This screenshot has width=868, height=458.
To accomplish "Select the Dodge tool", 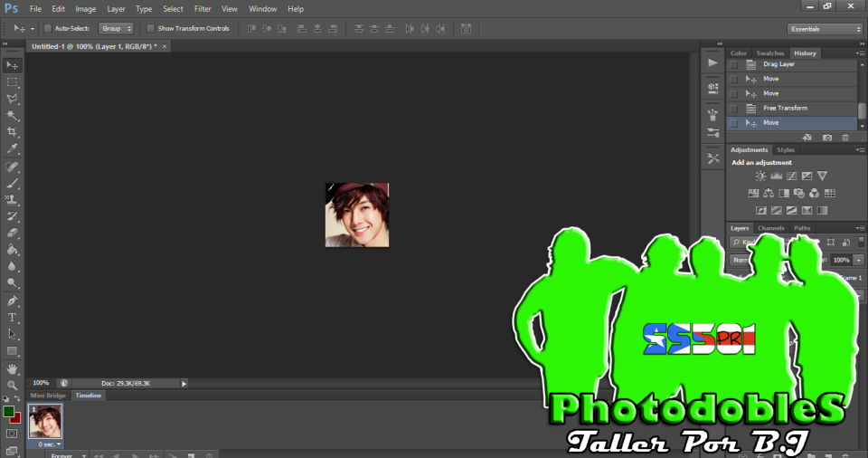I will [12, 282].
